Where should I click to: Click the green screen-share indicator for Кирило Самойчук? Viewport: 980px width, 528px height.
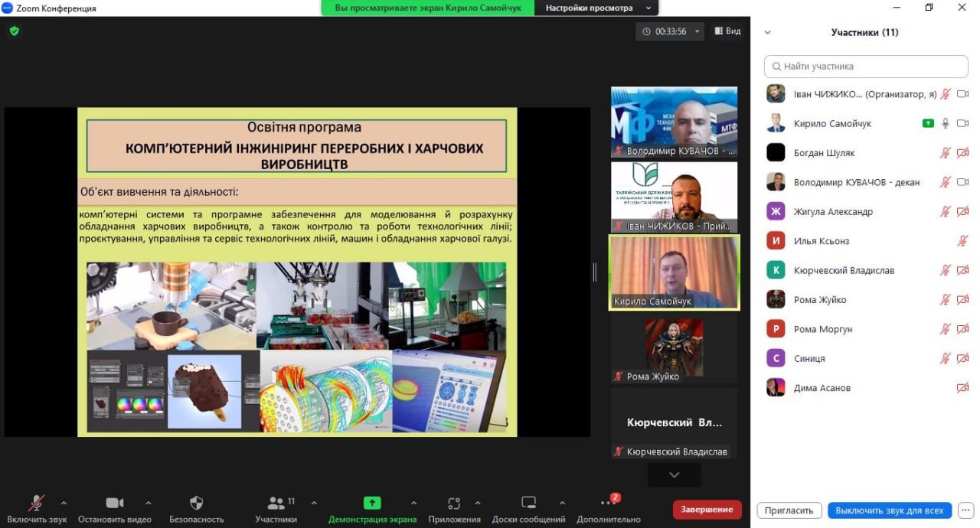click(928, 123)
